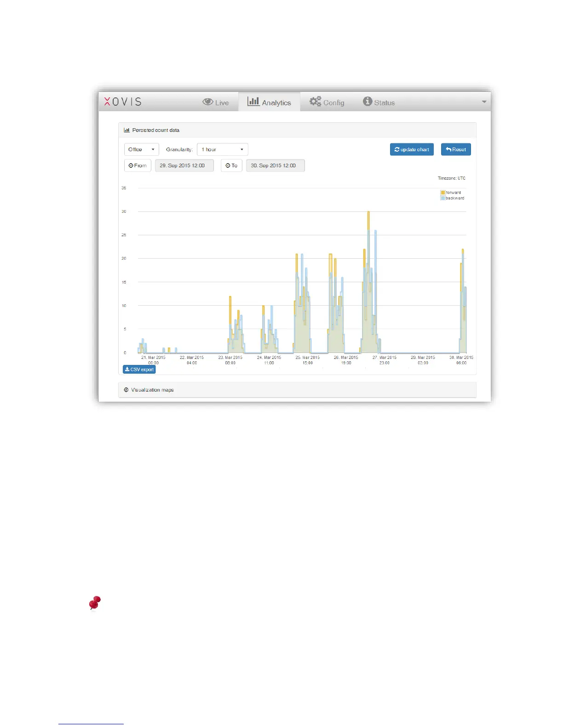Switch to the Config tab
Viewport: 563px width, 728px height.
click(327, 102)
